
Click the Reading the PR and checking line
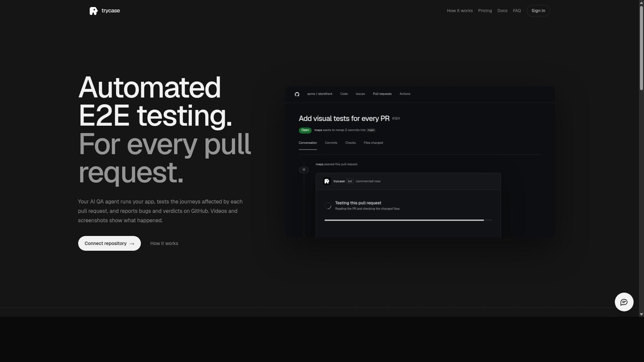pos(367,209)
